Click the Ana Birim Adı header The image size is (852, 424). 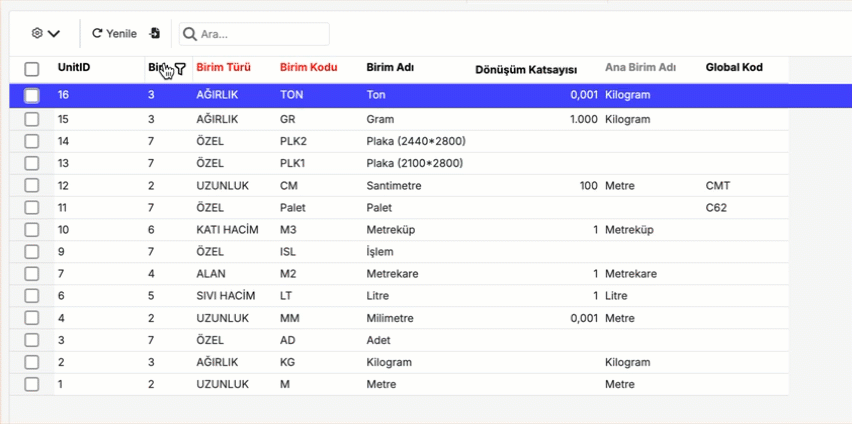640,68
